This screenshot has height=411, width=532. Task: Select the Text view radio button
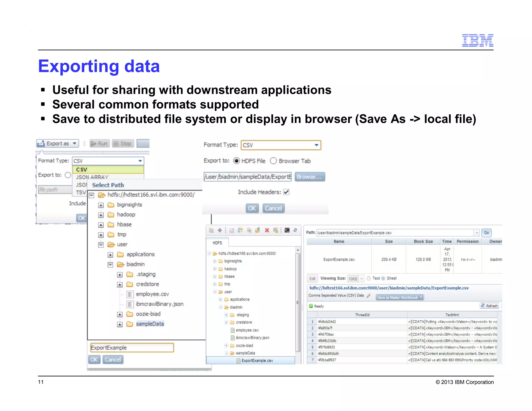tap(369, 279)
